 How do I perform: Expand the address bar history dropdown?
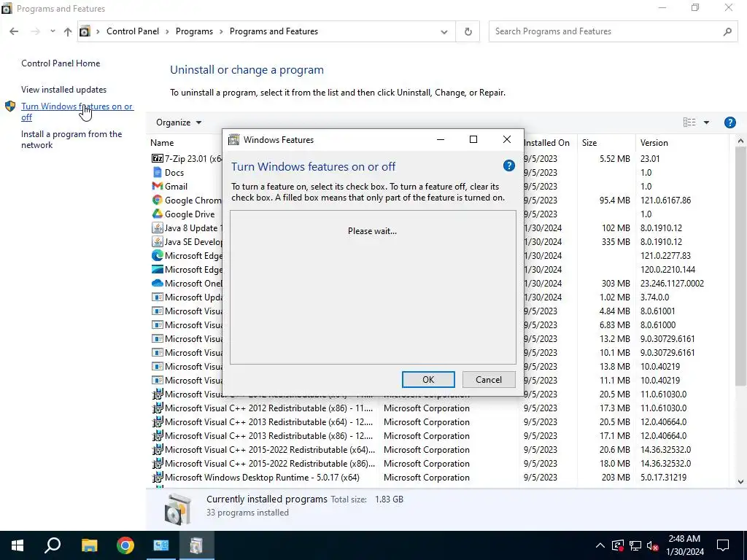(444, 31)
